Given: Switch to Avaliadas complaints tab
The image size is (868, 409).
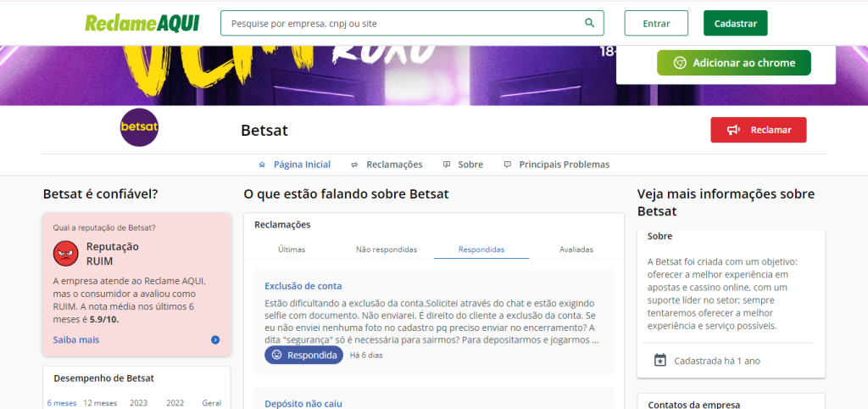Looking at the screenshot, I should coord(576,249).
